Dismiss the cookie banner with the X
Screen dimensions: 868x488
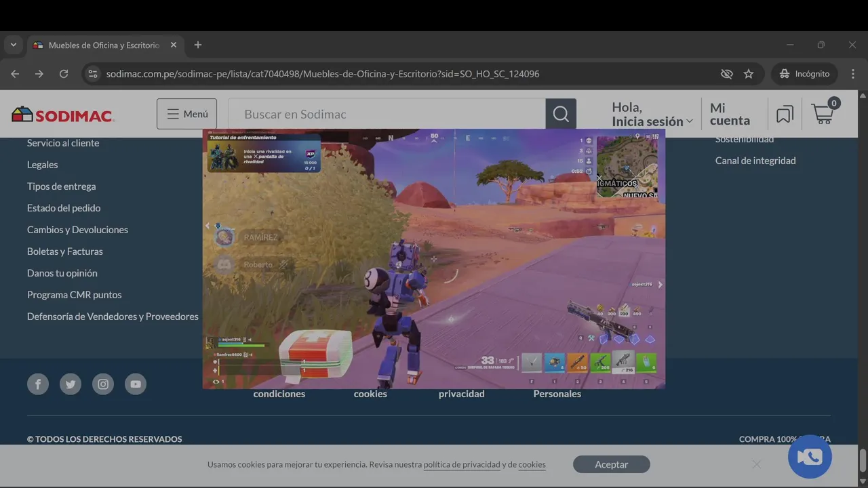[x=756, y=464]
